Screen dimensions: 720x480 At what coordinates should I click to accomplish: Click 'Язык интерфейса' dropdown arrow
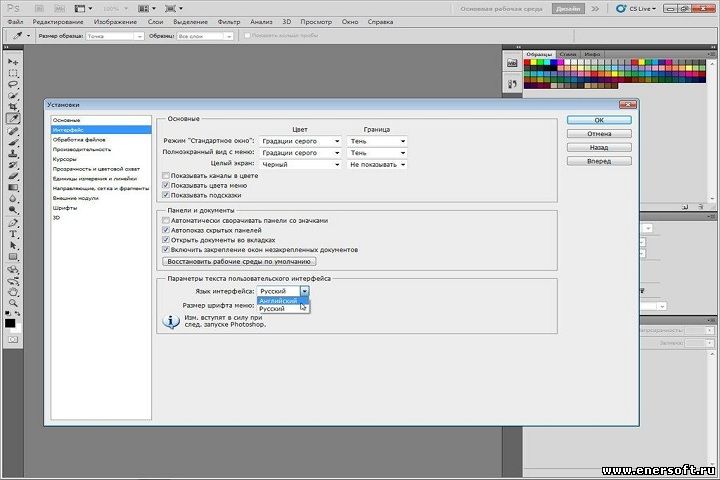[x=304, y=291]
